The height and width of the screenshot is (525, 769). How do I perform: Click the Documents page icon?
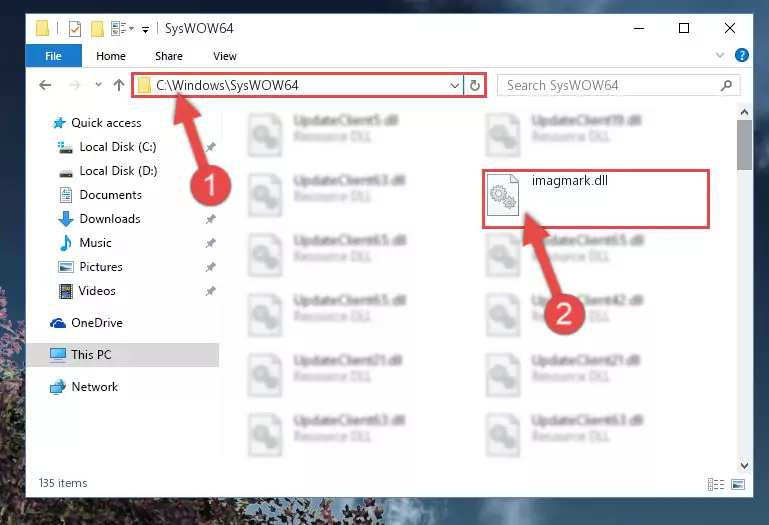click(66, 195)
